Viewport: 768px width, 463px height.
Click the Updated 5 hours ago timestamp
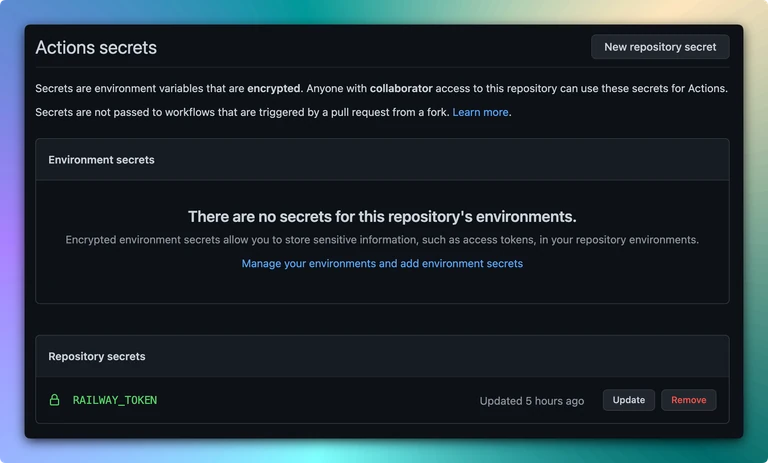pyautogui.click(x=531, y=401)
